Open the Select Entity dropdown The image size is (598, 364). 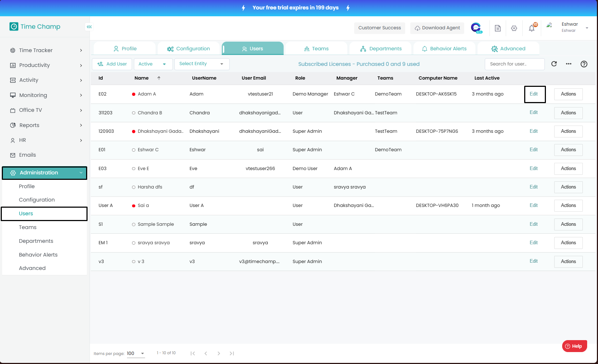[202, 64]
